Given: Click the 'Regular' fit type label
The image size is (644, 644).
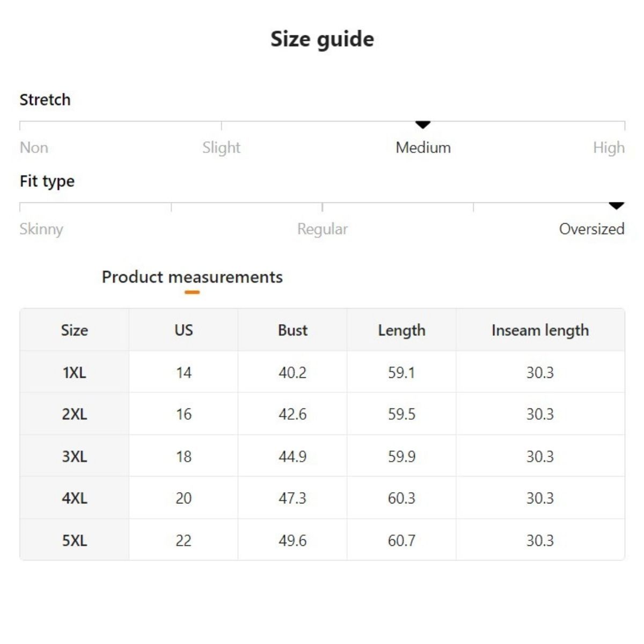Looking at the screenshot, I should pos(323,229).
